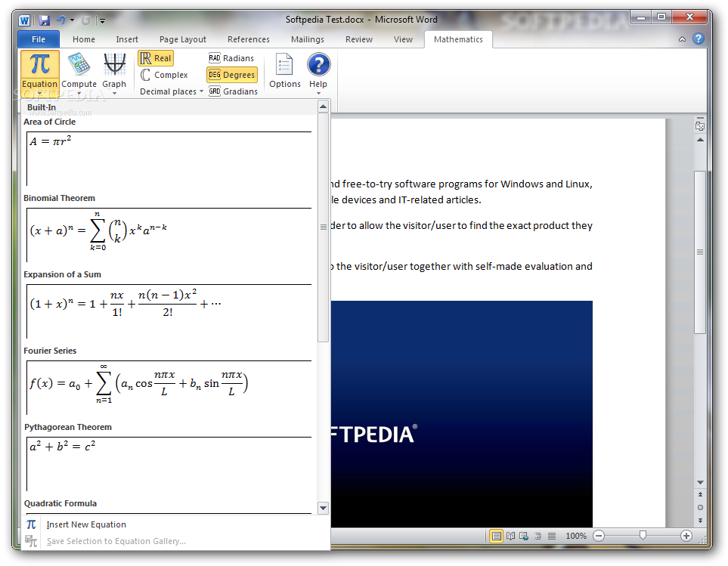Click the Redo icon in title bar
Image resolution: width=728 pixels, height=566 pixels.
point(85,20)
